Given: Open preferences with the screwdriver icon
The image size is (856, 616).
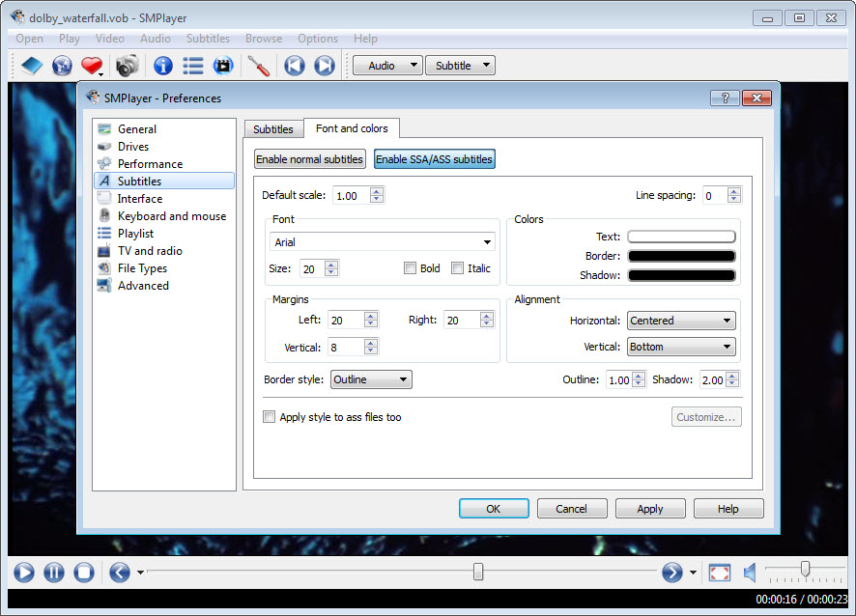Looking at the screenshot, I should 259,66.
